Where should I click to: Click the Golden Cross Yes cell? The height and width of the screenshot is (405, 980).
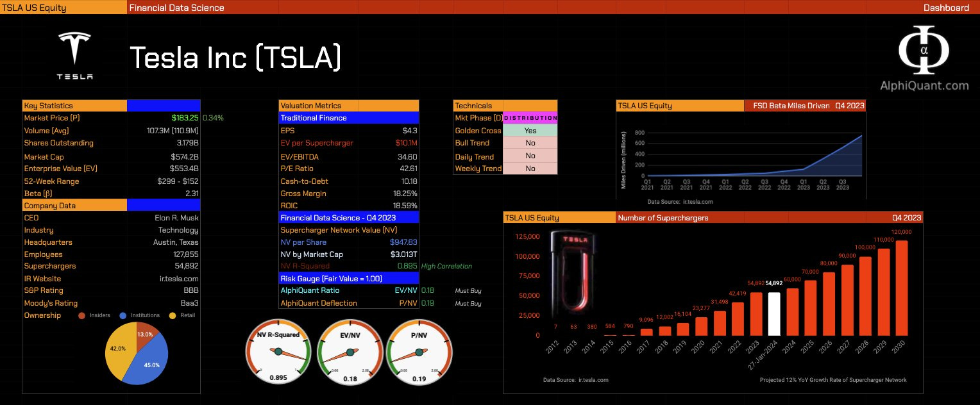[530, 131]
